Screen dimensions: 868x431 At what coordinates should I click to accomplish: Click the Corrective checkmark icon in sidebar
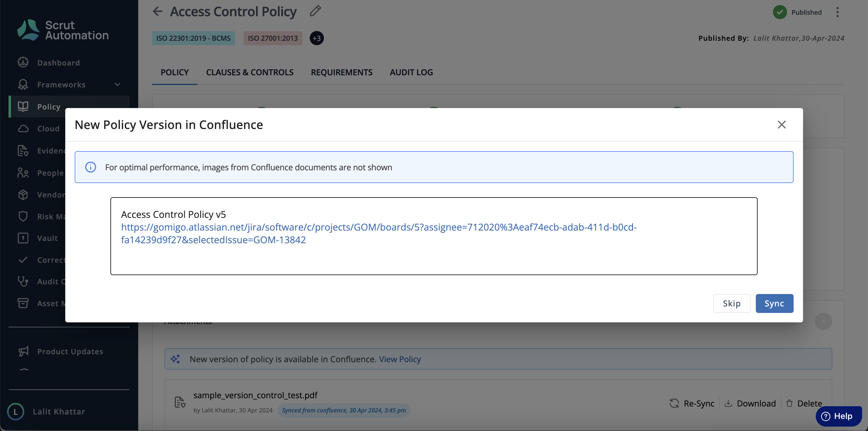point(23,260)
